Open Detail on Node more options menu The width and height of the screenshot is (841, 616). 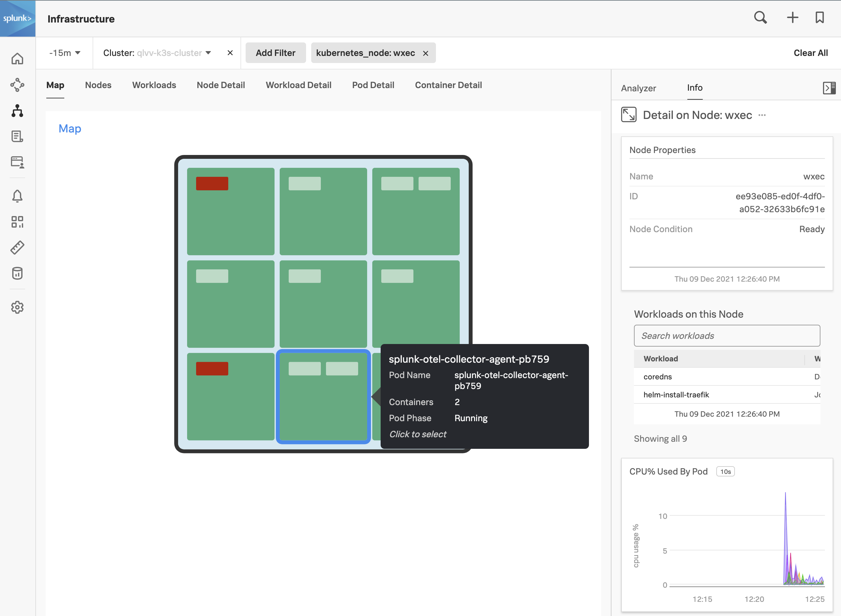click(x=762, y=115)
